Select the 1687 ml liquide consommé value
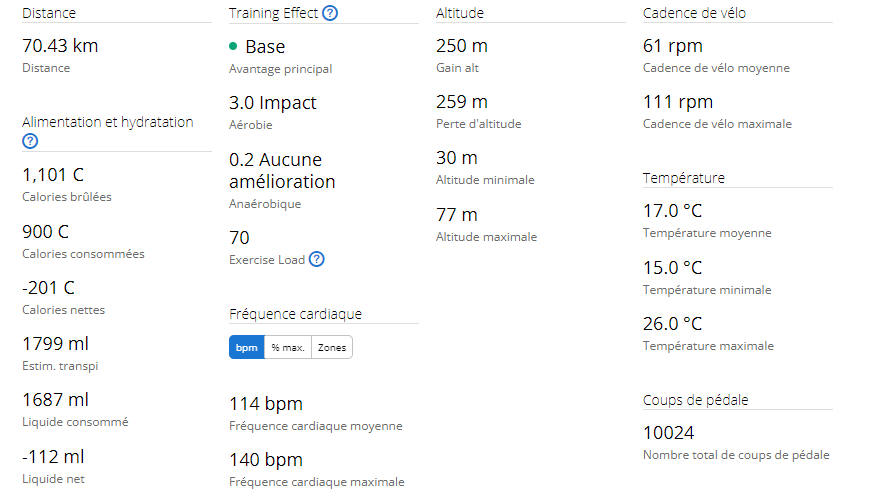Screen dimensions: 888x501 56,399
